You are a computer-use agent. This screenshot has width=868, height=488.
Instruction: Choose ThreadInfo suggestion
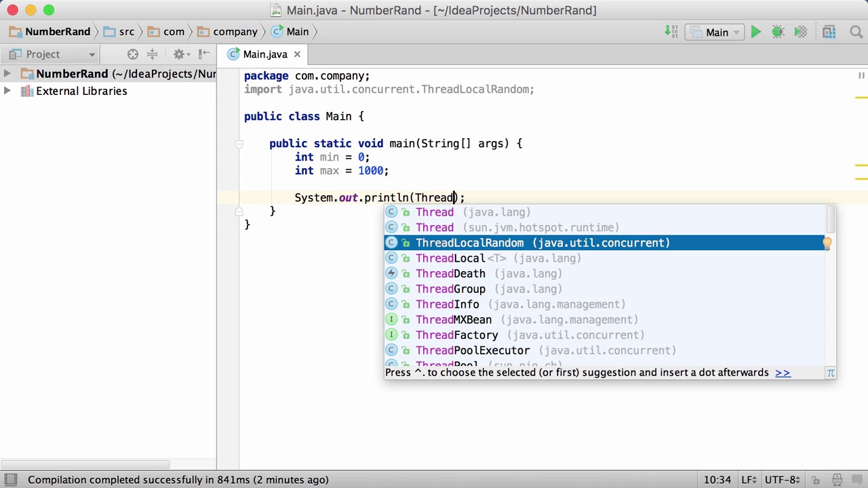click(605, 304)
